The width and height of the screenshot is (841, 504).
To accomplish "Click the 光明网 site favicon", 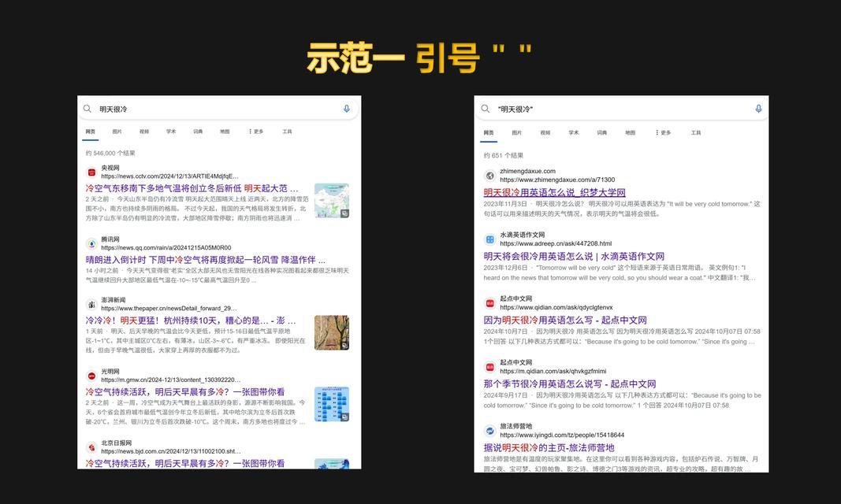I will 91,376.
